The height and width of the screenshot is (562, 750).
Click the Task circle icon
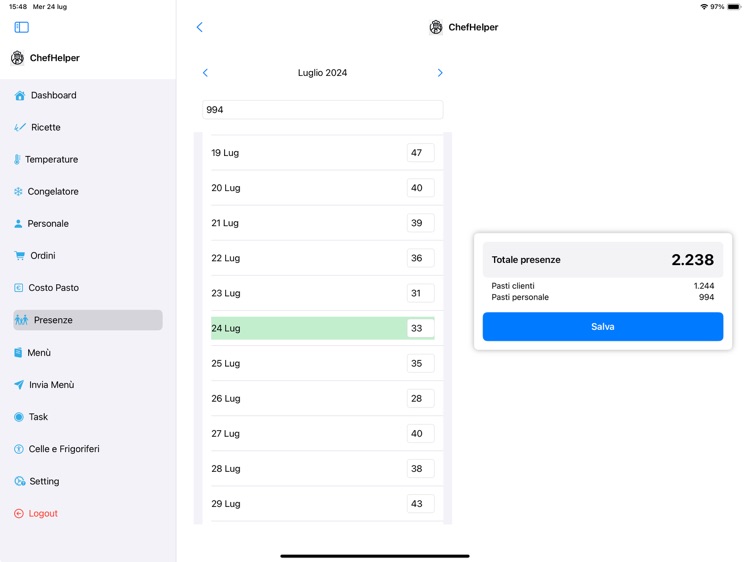[19, 417]
